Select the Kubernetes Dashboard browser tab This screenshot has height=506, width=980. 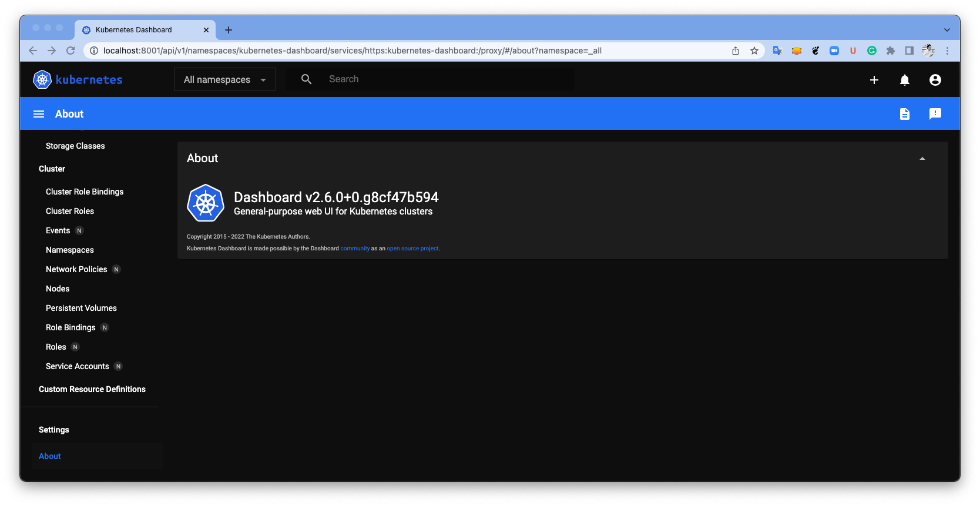click(x=145, y=30)
